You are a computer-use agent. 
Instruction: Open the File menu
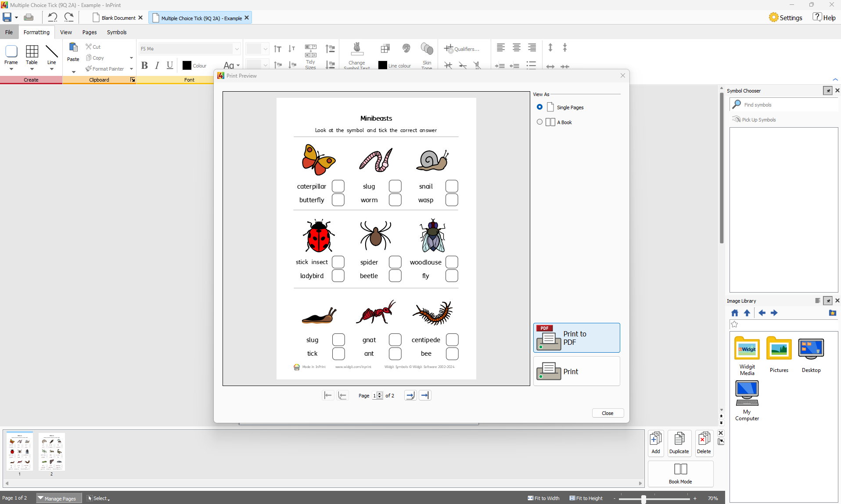click(x=9, y=32)
